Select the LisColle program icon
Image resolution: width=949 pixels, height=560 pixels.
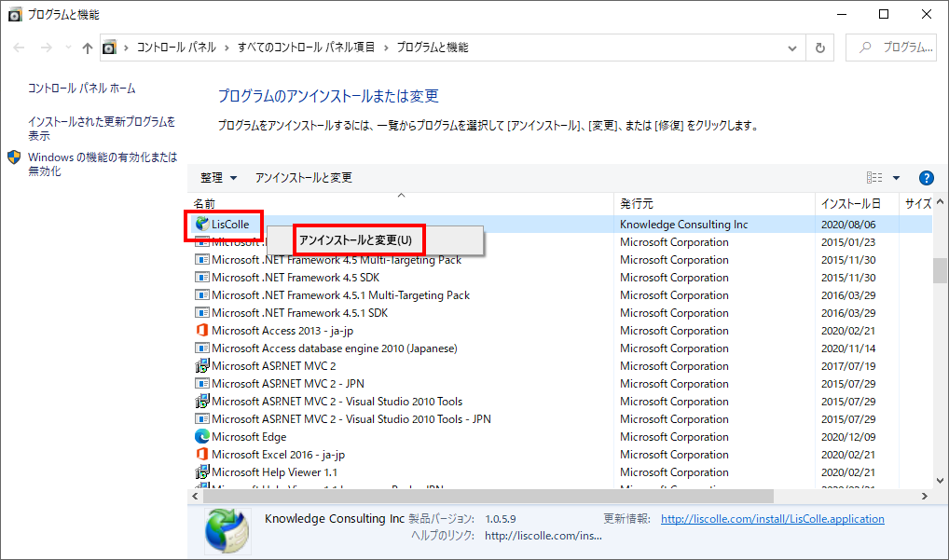pyautogui.click(x=202, y=224)
